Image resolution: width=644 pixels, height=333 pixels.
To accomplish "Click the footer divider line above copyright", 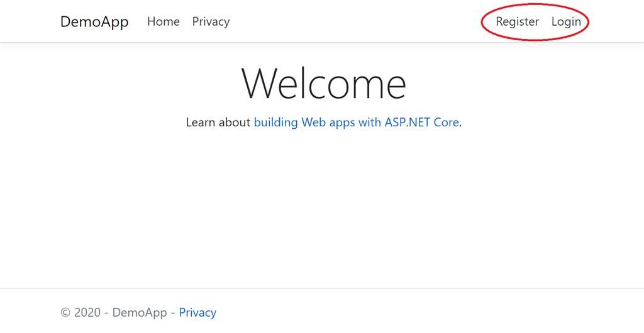I will (322, 288).
